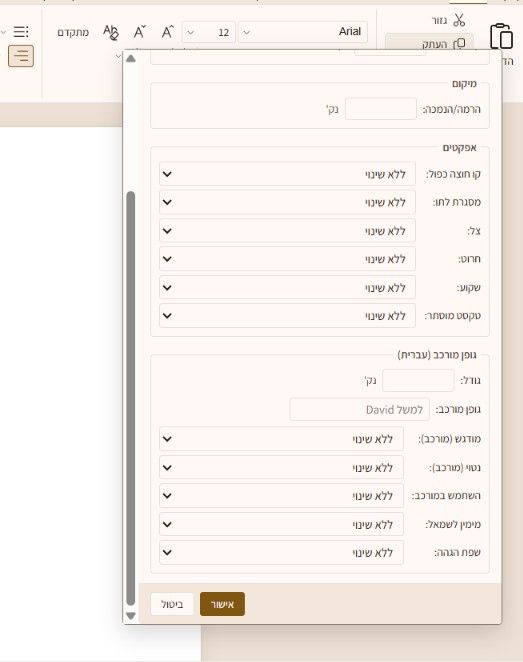Expand the hidden text (טקסט מוסתר) dropdown

(x=287, y=315)
